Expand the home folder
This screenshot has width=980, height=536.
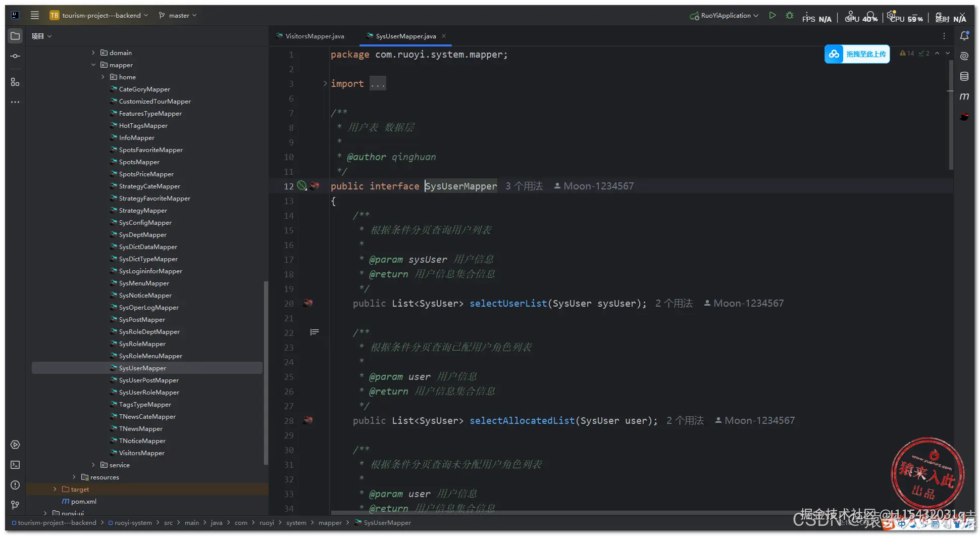click(x=103, y=77)
